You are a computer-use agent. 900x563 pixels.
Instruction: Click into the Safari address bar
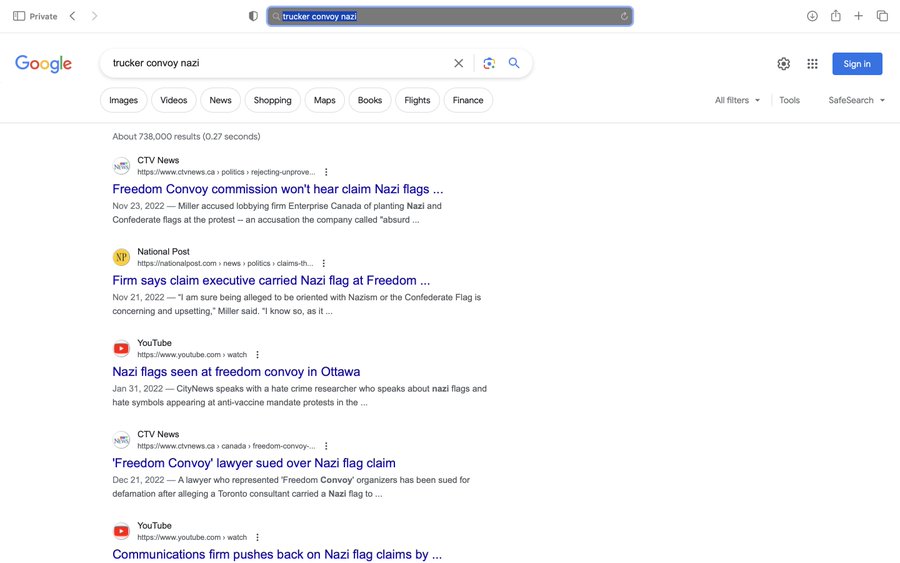point(450,16)
